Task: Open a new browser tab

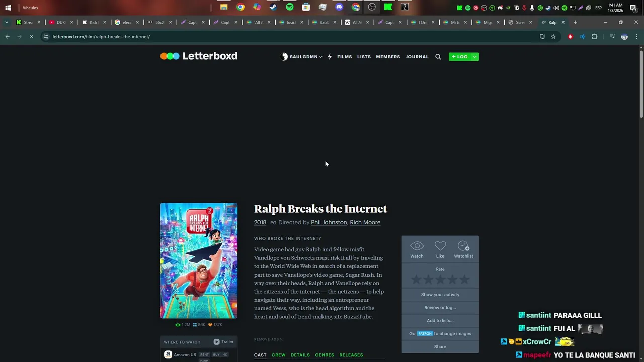Action: pyautogui.click(x=575, y=22)
